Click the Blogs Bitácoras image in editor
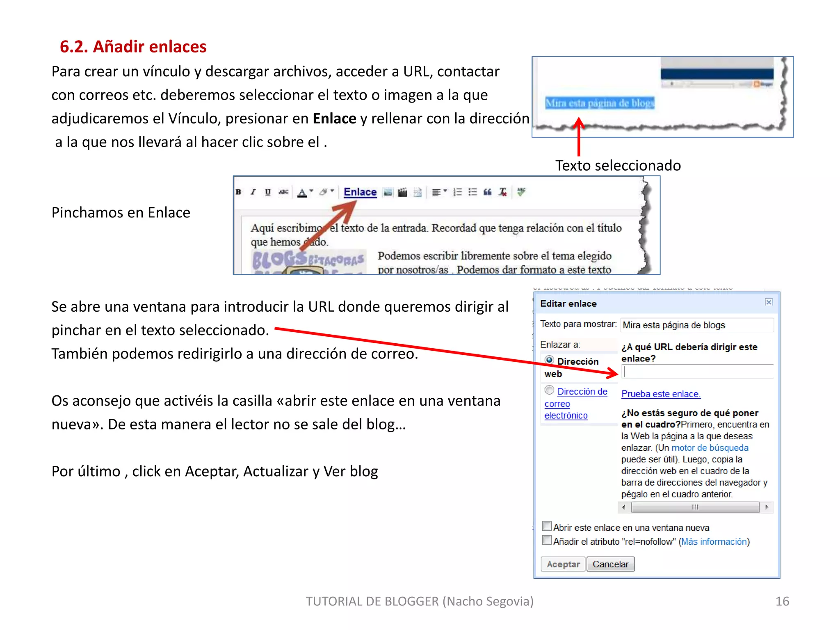 [x=308, y=262]
